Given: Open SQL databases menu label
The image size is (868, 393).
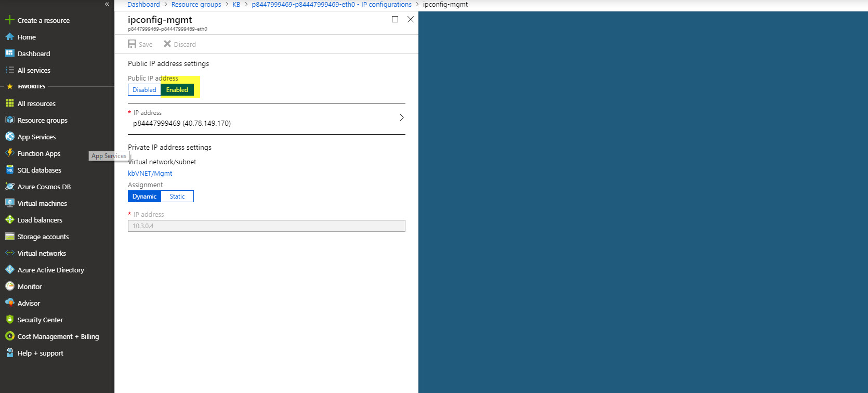Looking at the screenshot, I should (40, 170).
